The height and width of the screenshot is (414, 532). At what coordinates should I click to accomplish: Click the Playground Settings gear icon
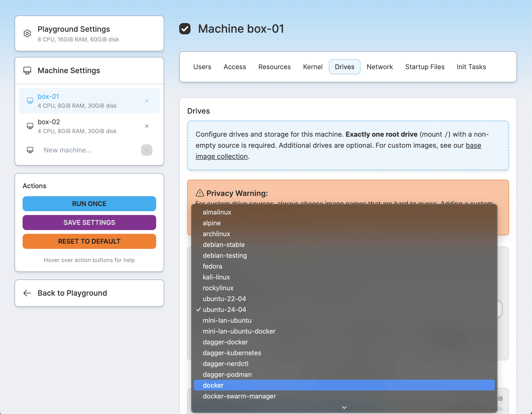27,33
